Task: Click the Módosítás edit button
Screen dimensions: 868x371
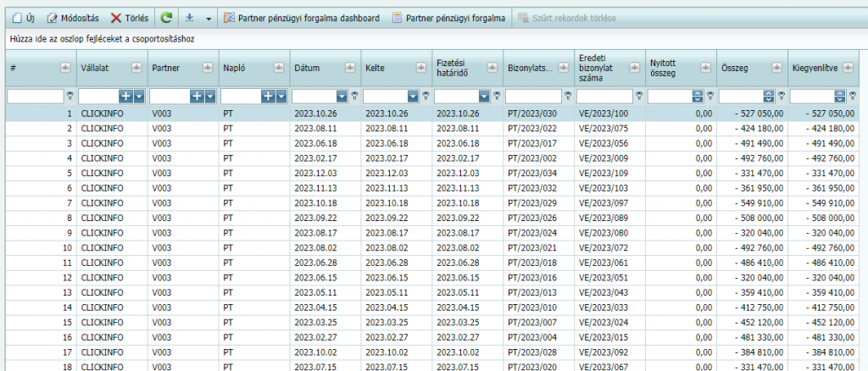Action: click(x=74, y=18)
